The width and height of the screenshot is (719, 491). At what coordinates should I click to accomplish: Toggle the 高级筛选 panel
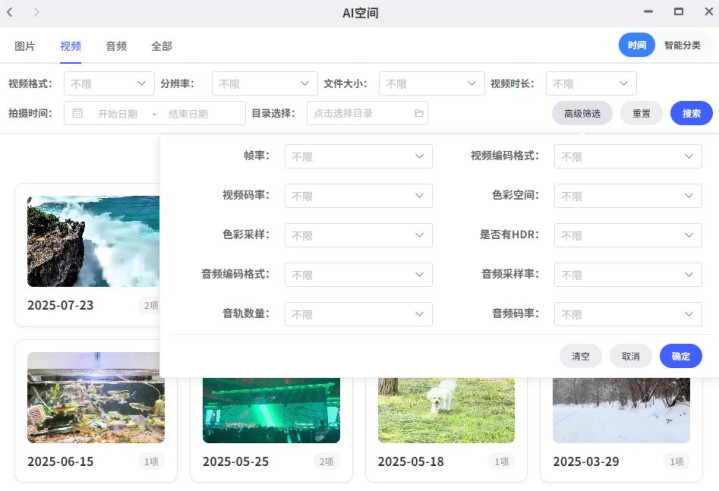pos(582,114)
